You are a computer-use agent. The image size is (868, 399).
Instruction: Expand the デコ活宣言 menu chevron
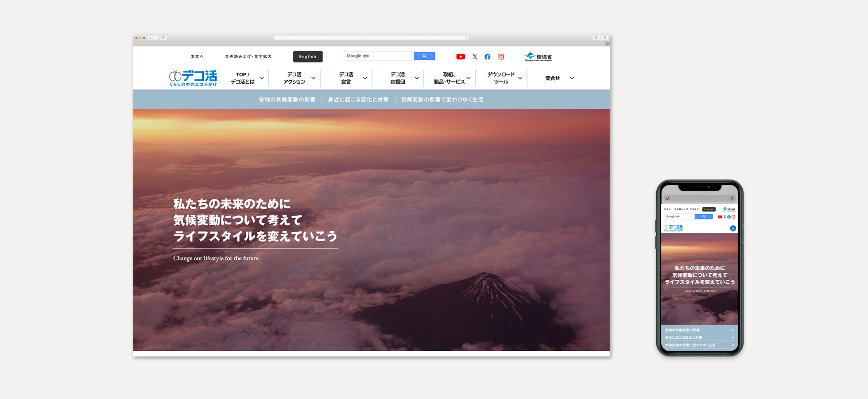(365, 78)
